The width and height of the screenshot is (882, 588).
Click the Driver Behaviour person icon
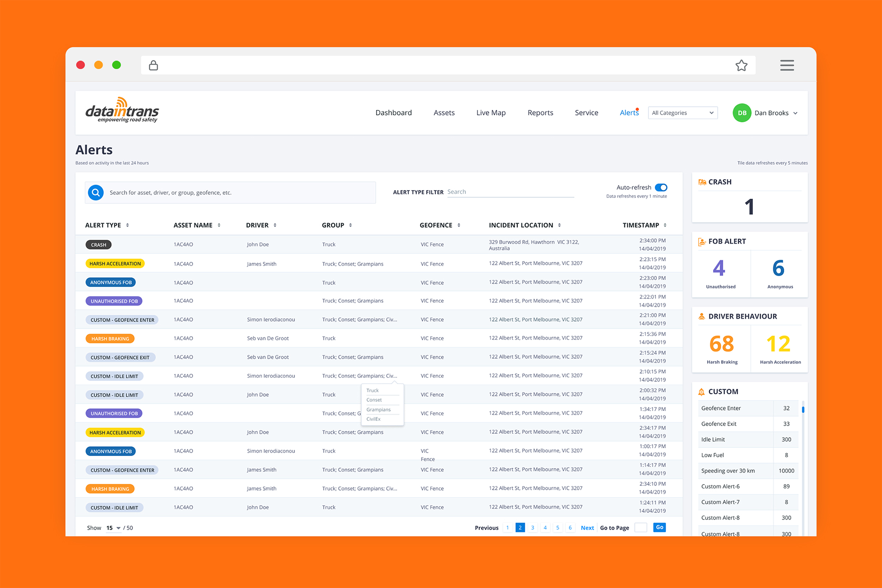(x=702, y=316)
